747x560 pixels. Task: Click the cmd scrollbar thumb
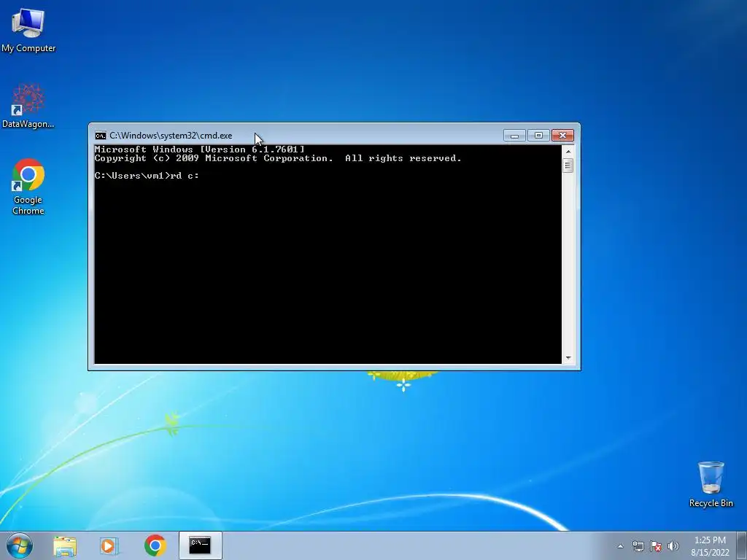click(x=568, y=166)
